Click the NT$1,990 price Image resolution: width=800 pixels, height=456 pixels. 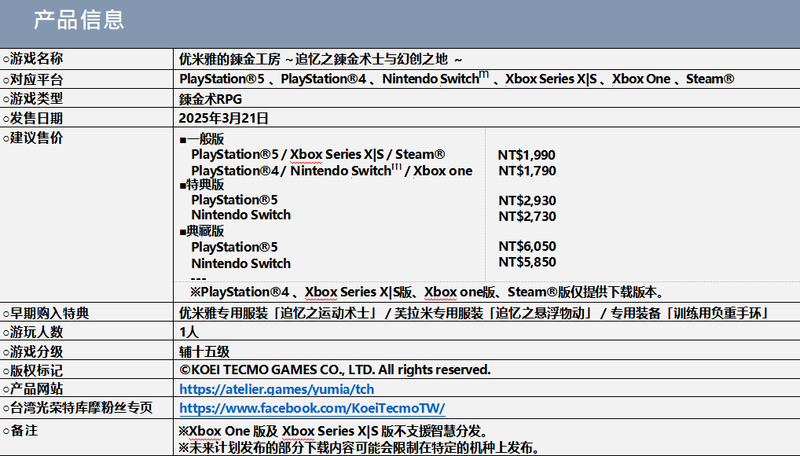pos(526,155)
